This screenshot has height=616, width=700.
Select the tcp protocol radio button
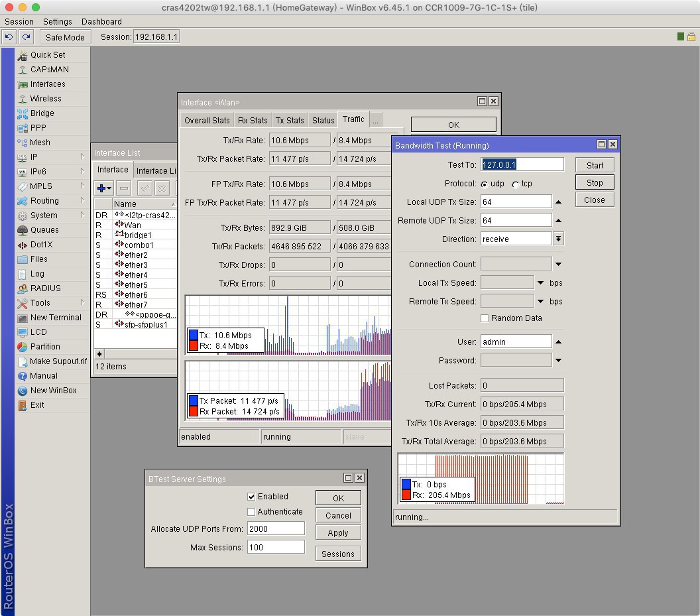[x=515, y=184]
